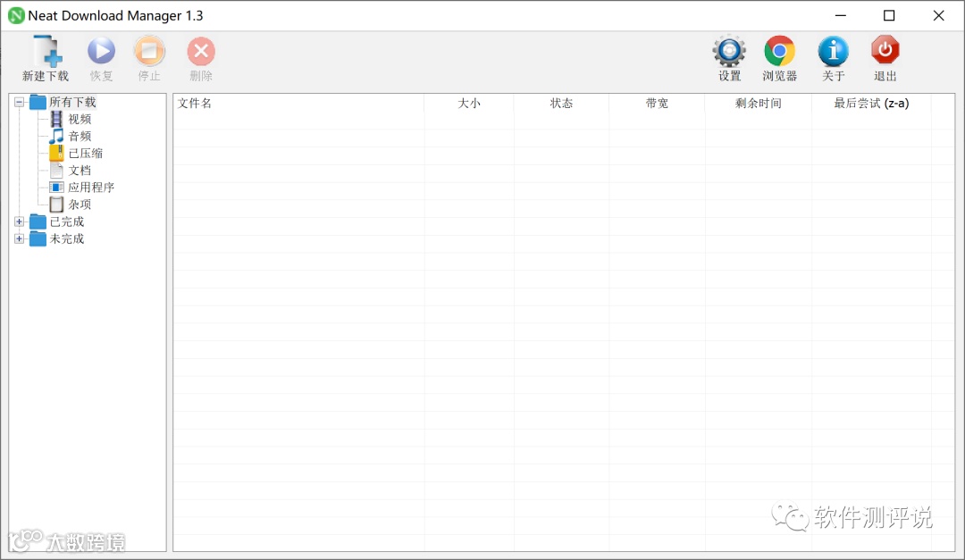Open Settings (设置) gear icon

[x=729, y=50]
